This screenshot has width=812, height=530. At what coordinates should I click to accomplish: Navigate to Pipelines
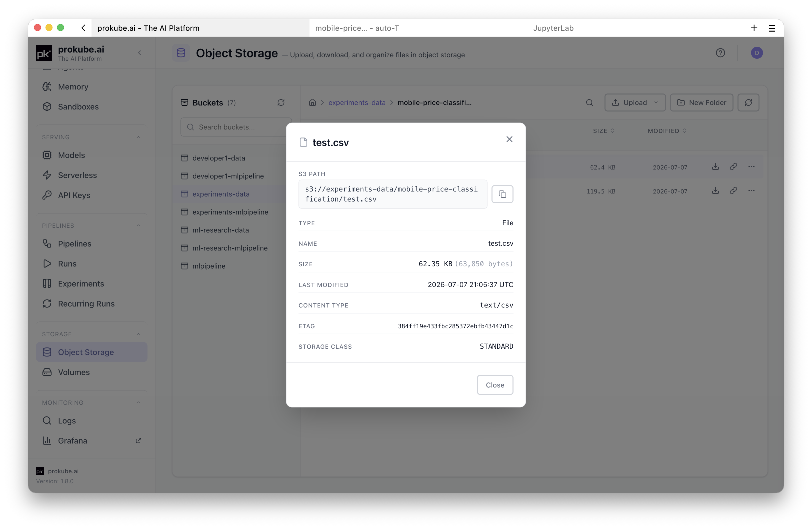[x=91, y=244]
